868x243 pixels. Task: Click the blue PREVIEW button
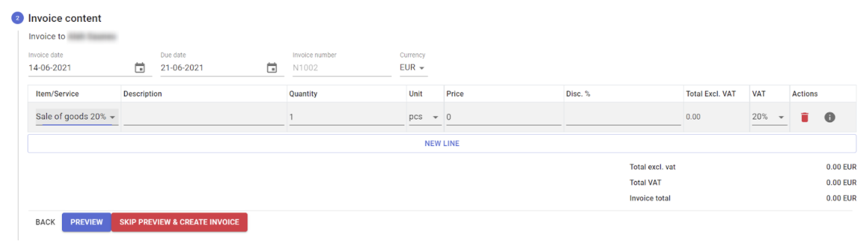coord(86,223)
